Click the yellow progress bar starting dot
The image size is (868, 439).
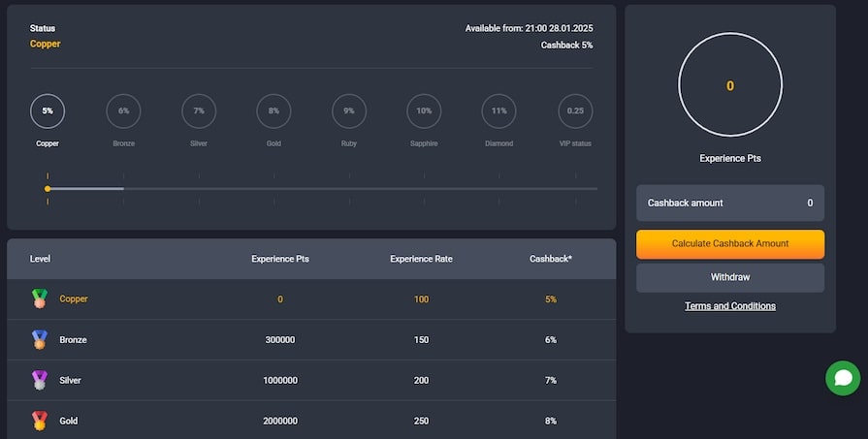point(48,189)
